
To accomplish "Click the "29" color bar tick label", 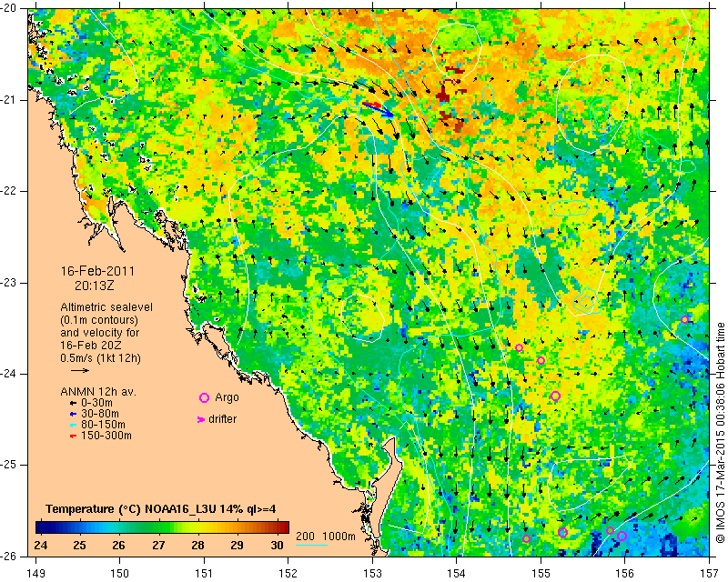I will pyautogui.click(x=238, y=546).
